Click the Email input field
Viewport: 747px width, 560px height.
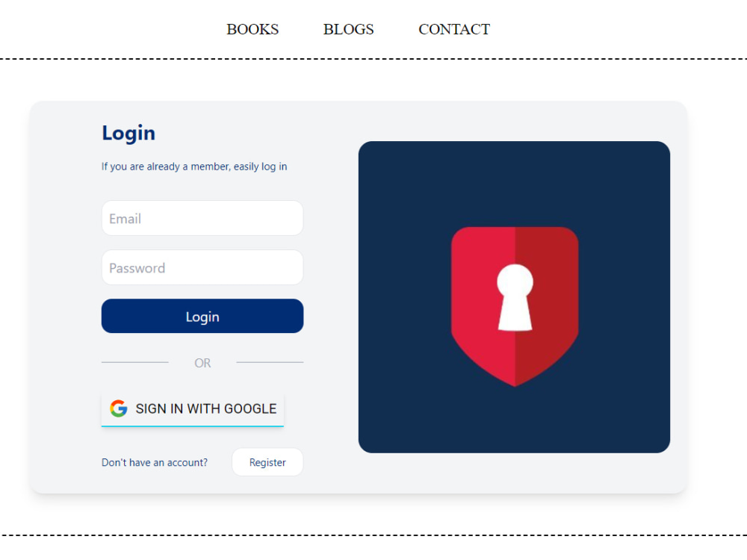point(202,218)
